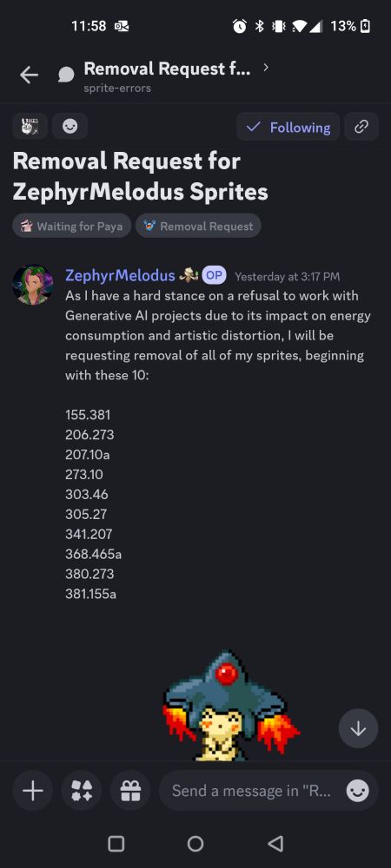The height and width of the screenshot is (868, 391).
Task: Open ZephyrMelodus profile avatar
Action: click(33, 285)
